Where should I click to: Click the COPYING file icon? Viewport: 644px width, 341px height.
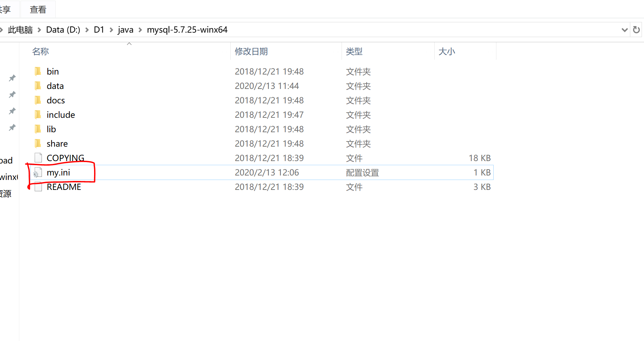click(x=38, y=158)
